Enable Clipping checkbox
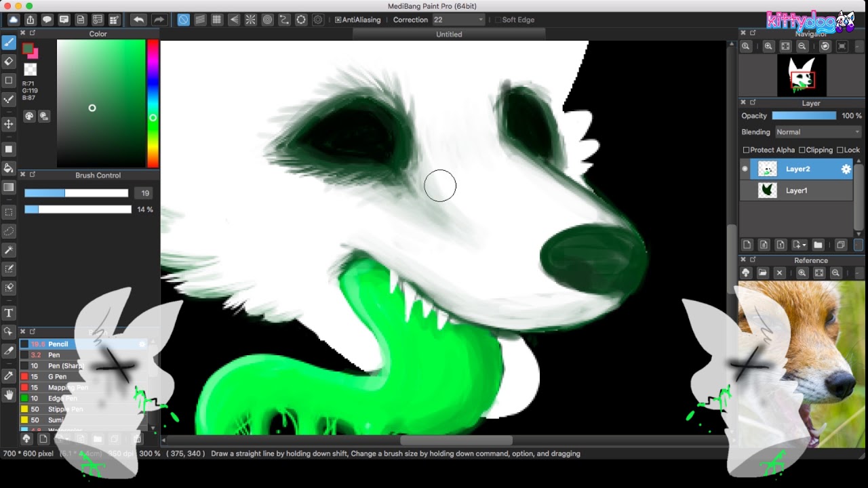 [802, 150]
